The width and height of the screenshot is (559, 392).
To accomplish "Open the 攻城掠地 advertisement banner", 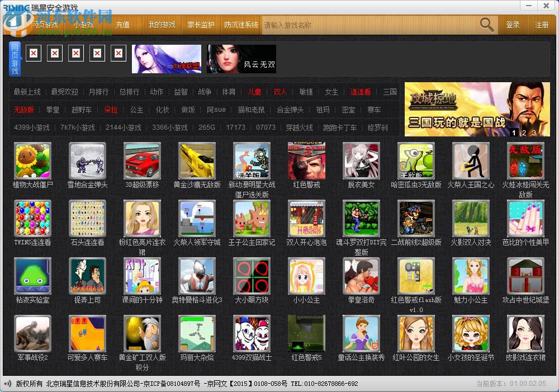I will click(x=477, y=109).
